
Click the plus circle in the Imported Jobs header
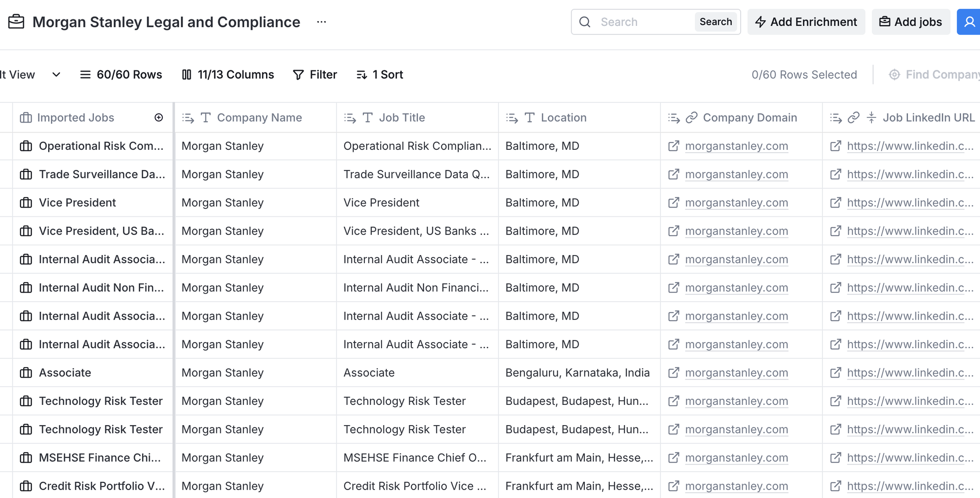(159, 118)
